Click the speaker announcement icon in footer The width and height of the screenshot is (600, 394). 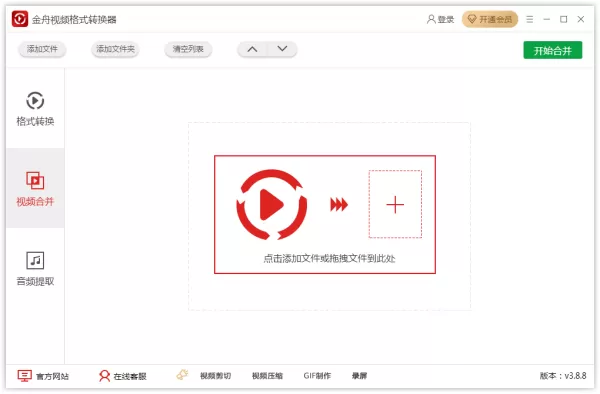coord(183,374)
